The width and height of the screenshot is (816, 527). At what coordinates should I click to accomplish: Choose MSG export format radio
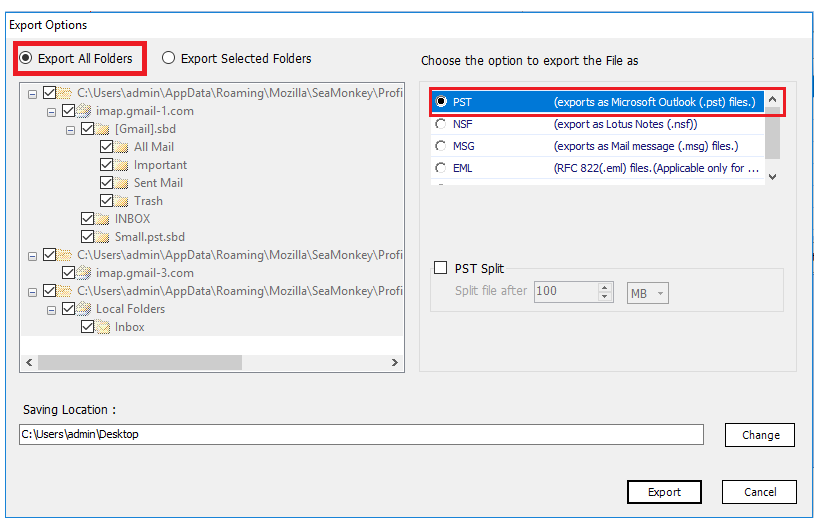[x=441, y=146]
